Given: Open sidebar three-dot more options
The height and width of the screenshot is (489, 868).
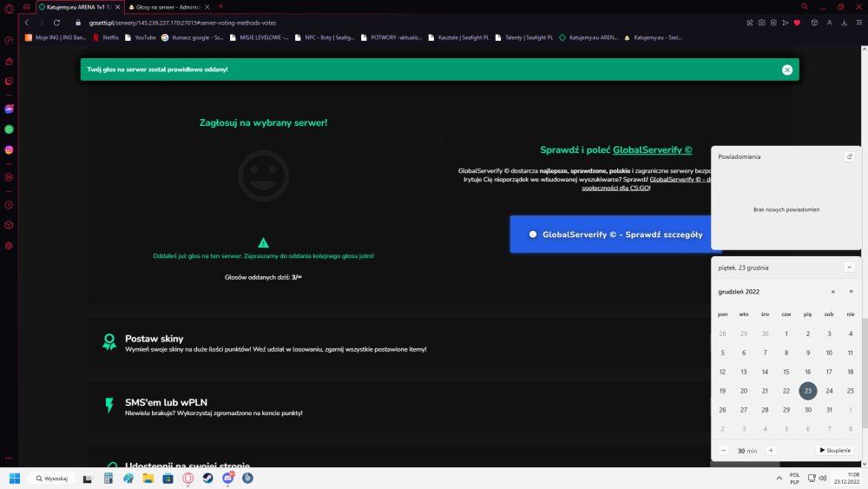Looking at the screenshot, I should point(9,458).
